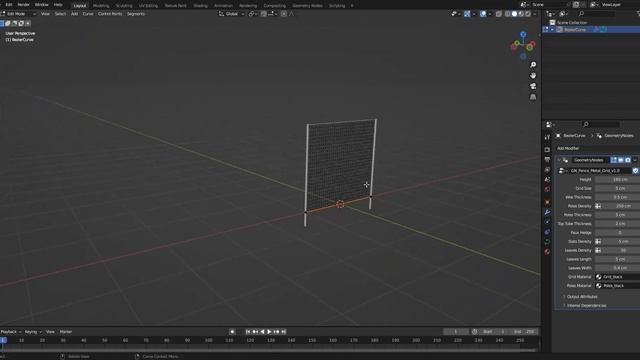Expand the BezierCurve outliner item
This screenshot has height=360, width=640.
click(x=552, y=30)
